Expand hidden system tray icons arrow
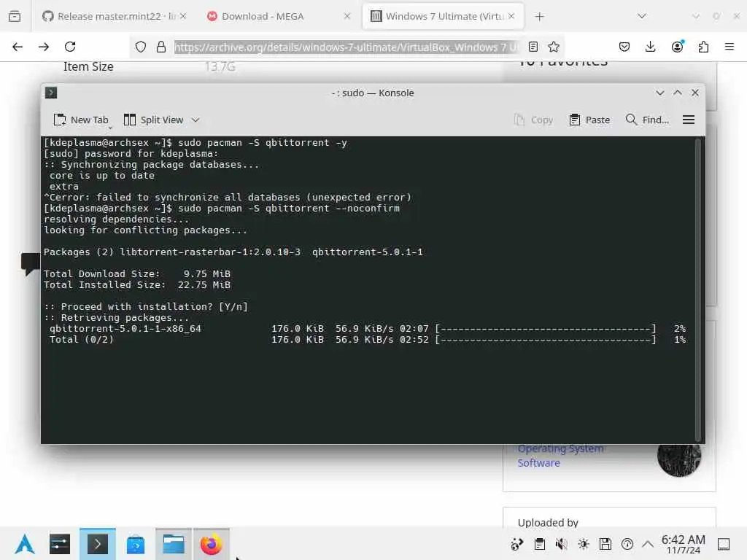 [648, 544]
